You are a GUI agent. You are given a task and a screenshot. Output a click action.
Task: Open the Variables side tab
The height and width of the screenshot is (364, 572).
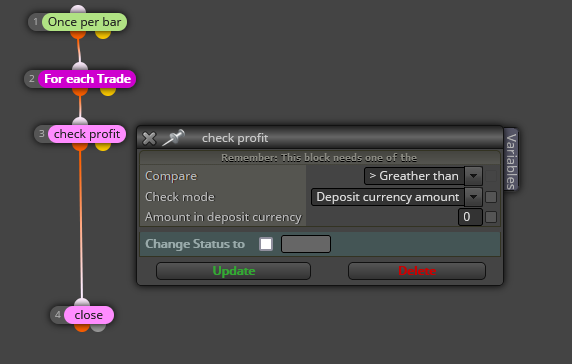511,159
